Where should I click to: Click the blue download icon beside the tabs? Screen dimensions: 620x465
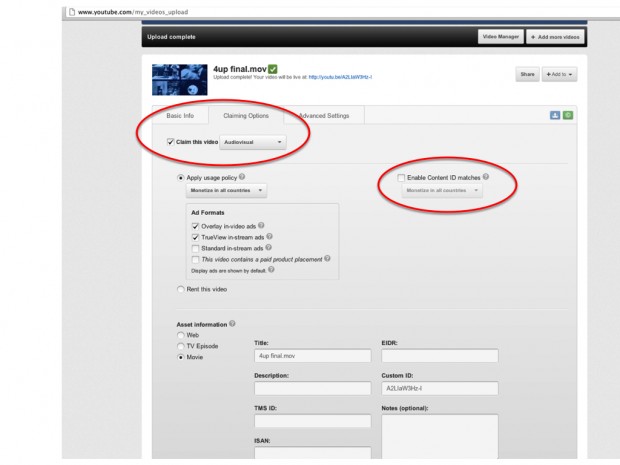click(x=555, y=115)
